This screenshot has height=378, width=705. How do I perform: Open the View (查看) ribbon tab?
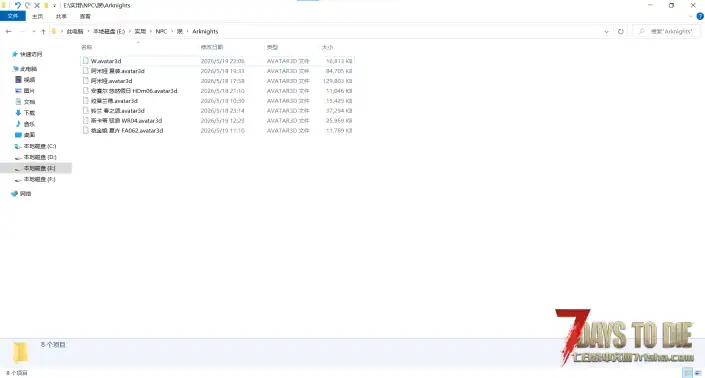(85, 16)
